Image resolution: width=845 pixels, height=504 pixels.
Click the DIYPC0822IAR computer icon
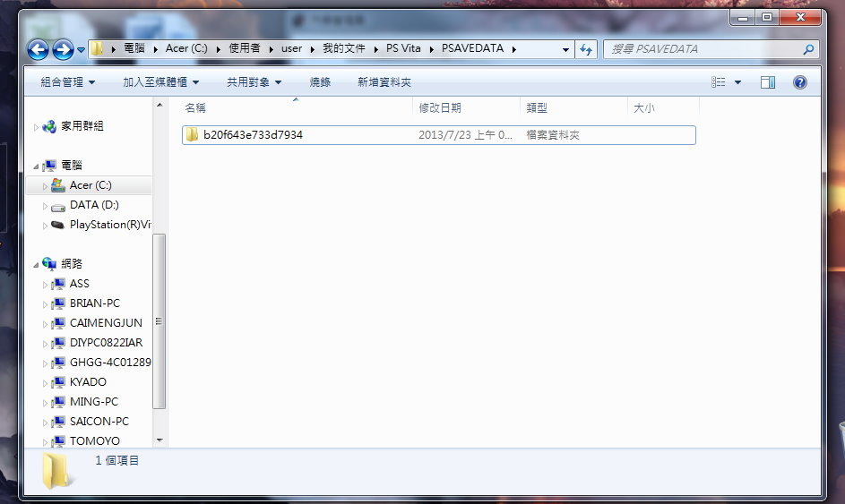[58, 343]
